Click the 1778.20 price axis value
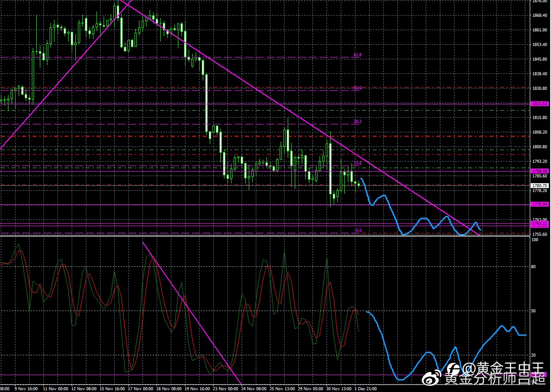 (x=539, y=191)
